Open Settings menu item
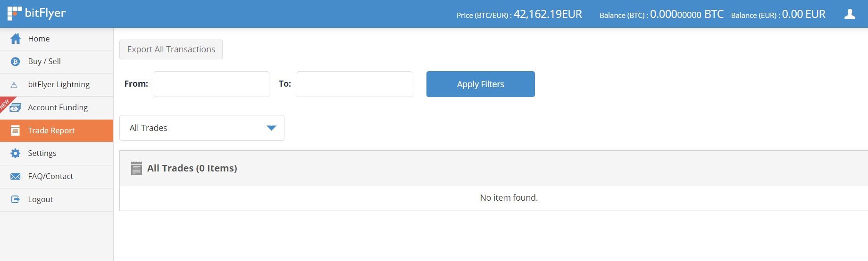This screenshot has height=261, width=868. coord(57,154)
